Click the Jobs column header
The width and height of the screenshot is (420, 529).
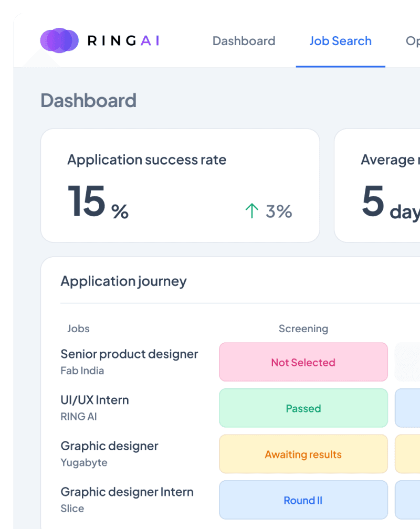point(78,329)
